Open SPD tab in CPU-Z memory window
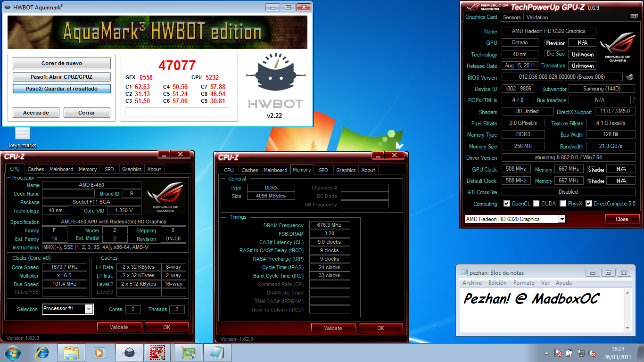 [323, 170]
